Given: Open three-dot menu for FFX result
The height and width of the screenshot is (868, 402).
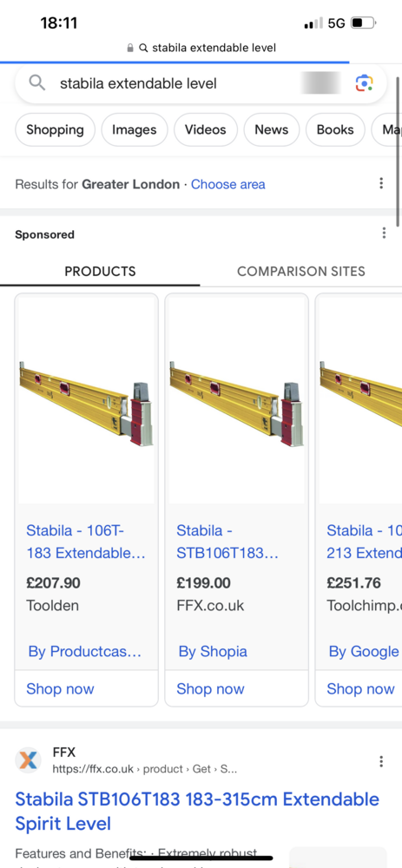Looking at the screenshot, I should pyautogui.click(x=381, y=762).
